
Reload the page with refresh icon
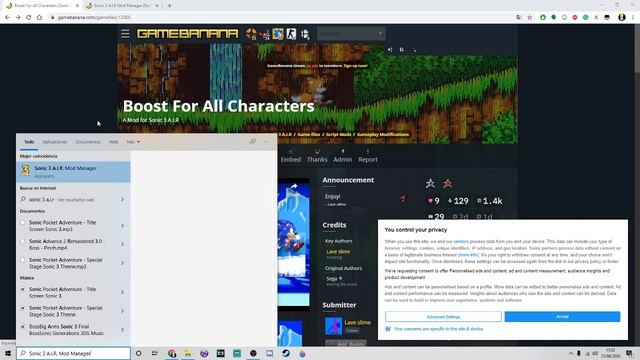(29, 18)
